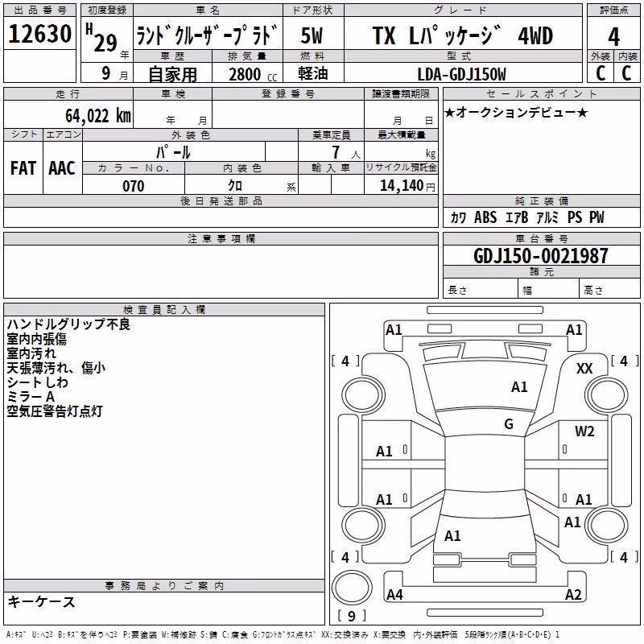Select the 純正装備 section header

(x=542, y=200)
